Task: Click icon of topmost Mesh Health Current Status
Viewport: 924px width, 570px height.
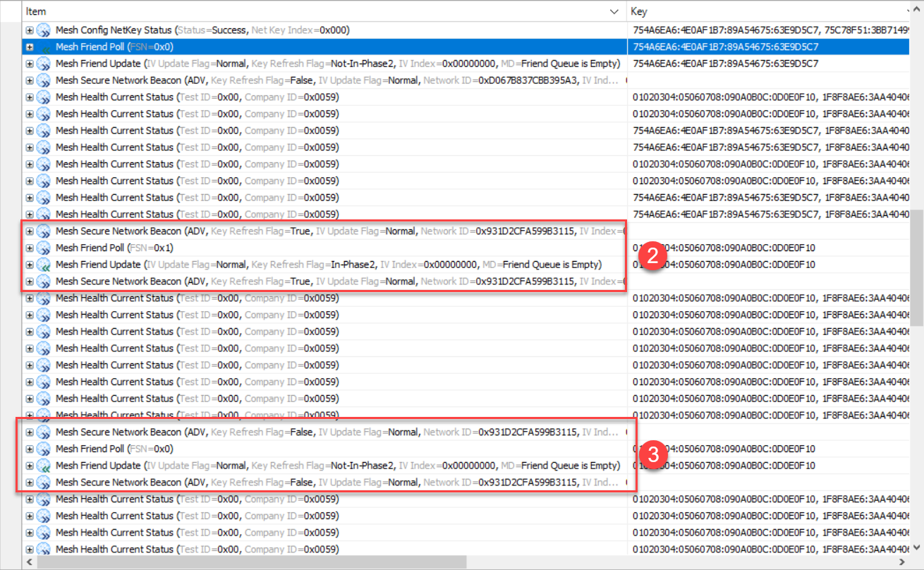Action: (x=44, y=97)
